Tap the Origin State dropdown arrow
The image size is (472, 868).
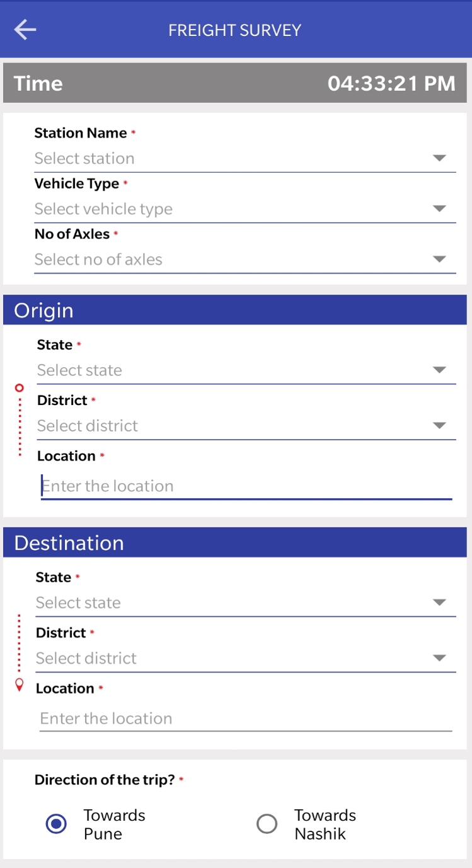[x=439, y=370]
